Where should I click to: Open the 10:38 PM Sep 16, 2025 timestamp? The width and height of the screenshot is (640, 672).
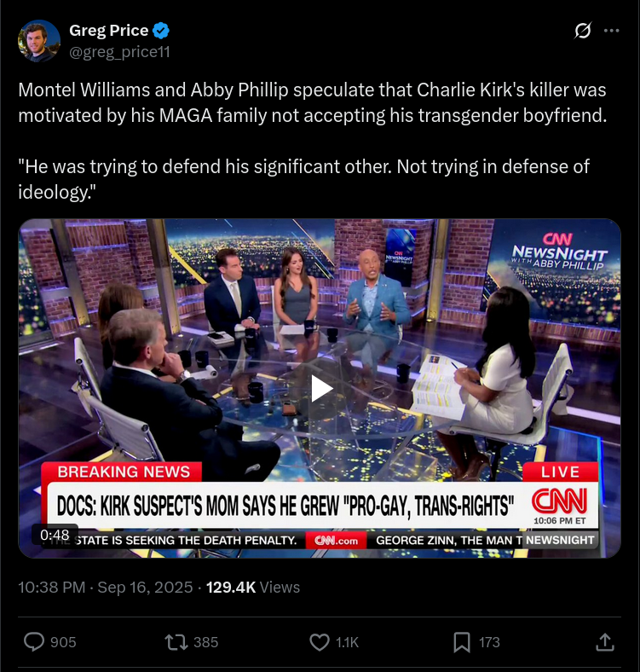106,587
